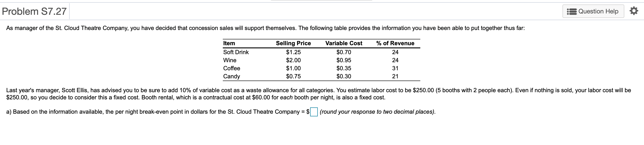This screenshot has height=145, width=644.
Task: Click the Candy variable cost $0.30
Action: (344, 76)
